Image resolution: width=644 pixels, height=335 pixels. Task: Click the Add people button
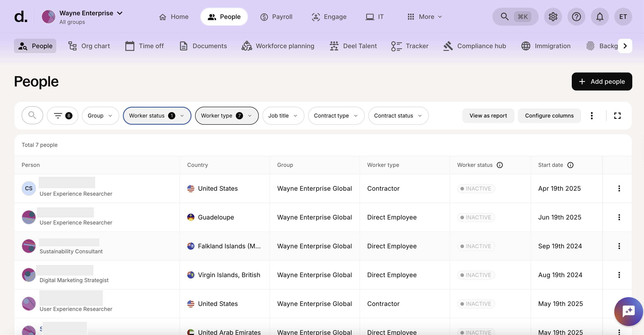coord(602,81)
